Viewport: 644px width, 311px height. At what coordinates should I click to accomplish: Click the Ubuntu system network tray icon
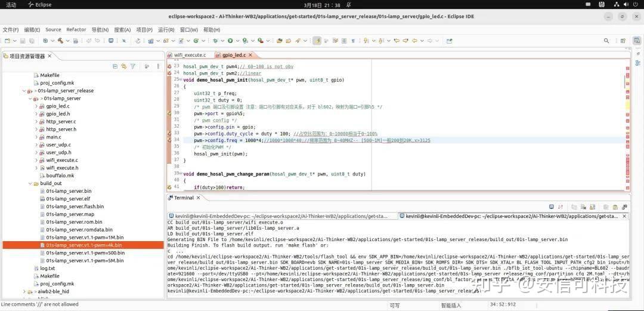click(617, 5)
